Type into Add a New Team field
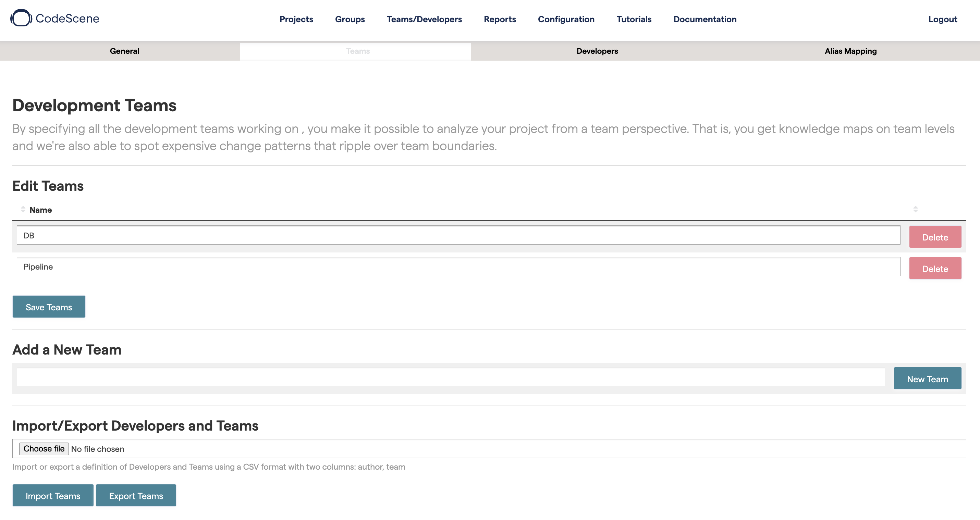Viewport: 980px width, 520px height. (x=451, y=379)
